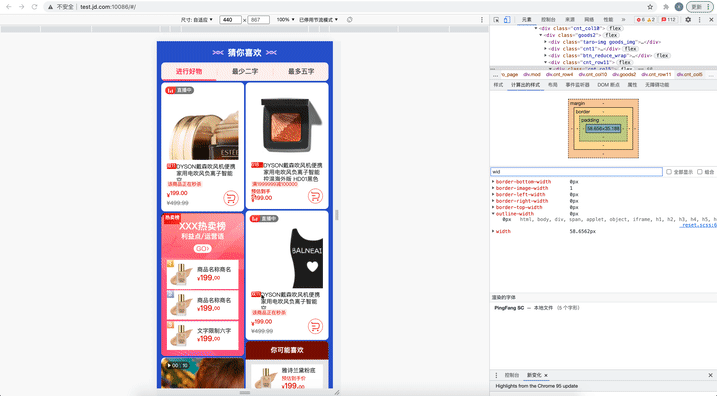Expand the border-right-width property
The width and height of the screenshot is (717, 396).
pyautogui.click(x=493, y=201)
